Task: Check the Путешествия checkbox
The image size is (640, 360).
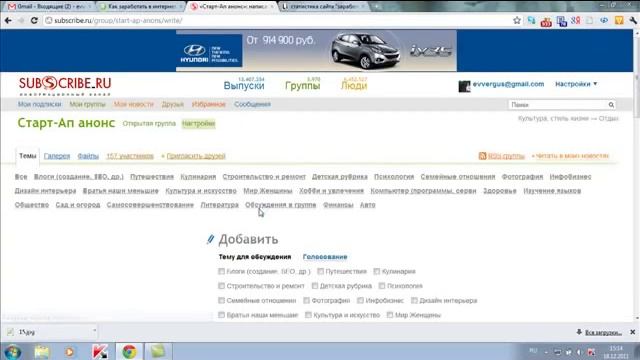Action: (320, 271)
